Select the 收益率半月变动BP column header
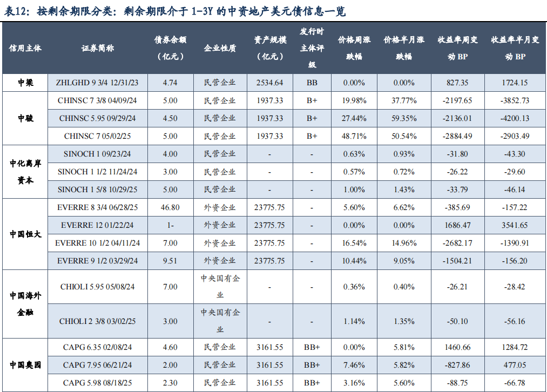Viewport: 547px width, 392px height. [515, 48]
